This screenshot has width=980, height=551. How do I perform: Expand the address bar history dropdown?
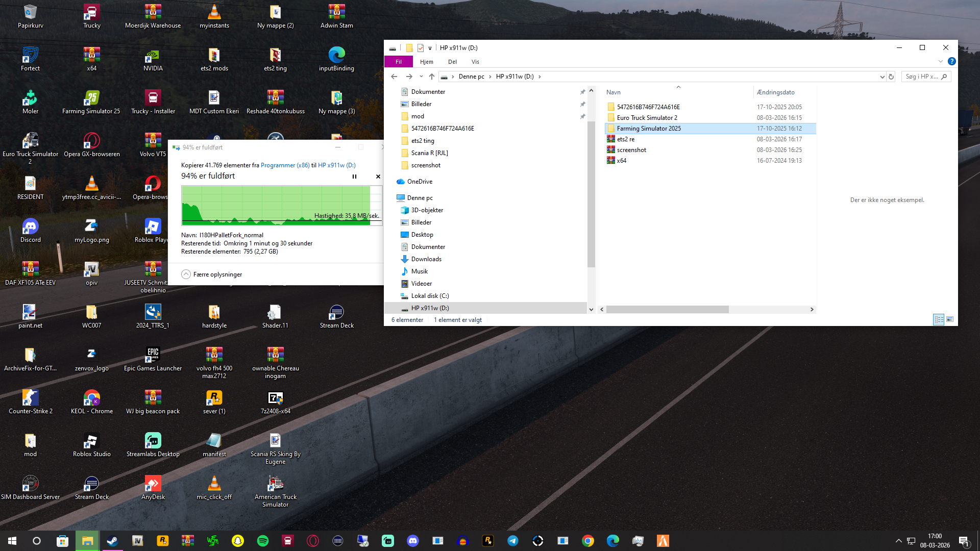882,77
